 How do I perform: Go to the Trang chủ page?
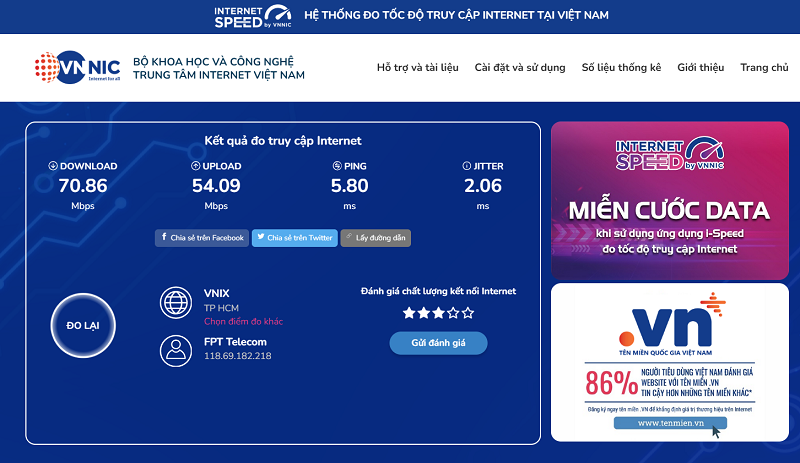764,67
